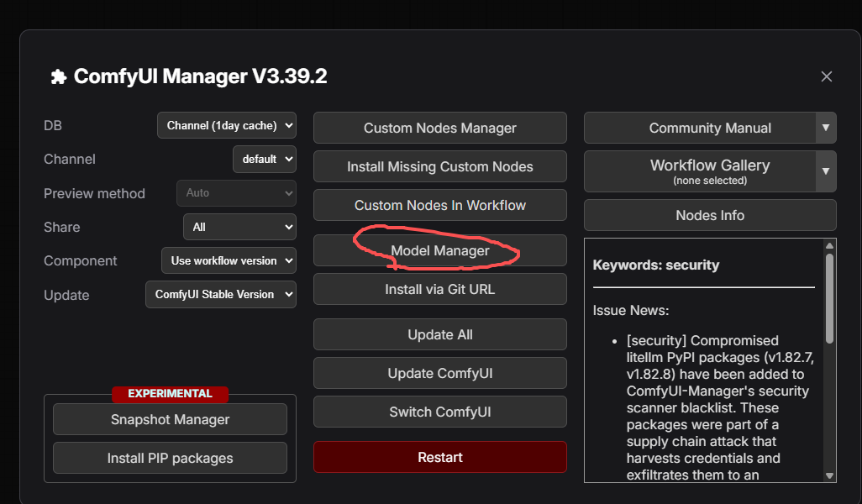Open the Component Use workflow version dropdown

click(x=229, y=260)
